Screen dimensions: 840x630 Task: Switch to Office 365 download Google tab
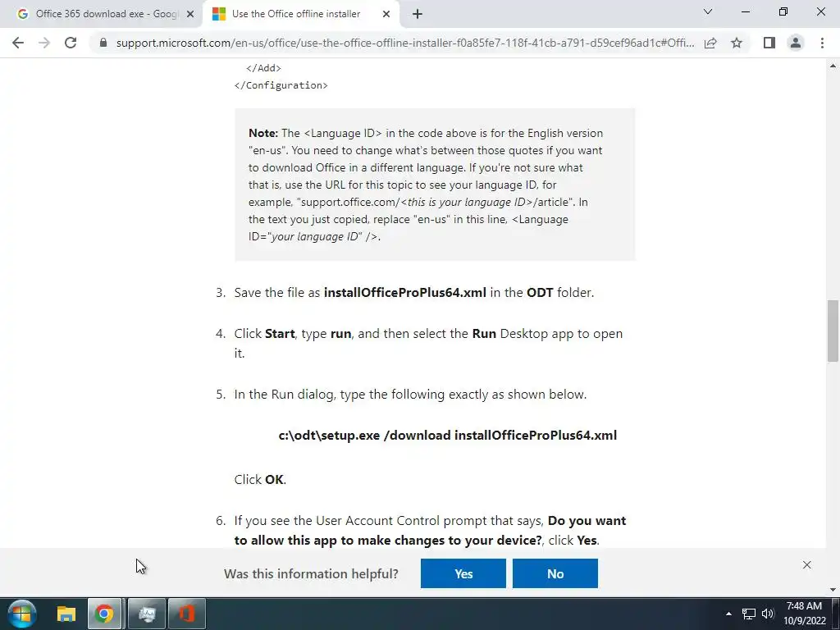point(101,14)
